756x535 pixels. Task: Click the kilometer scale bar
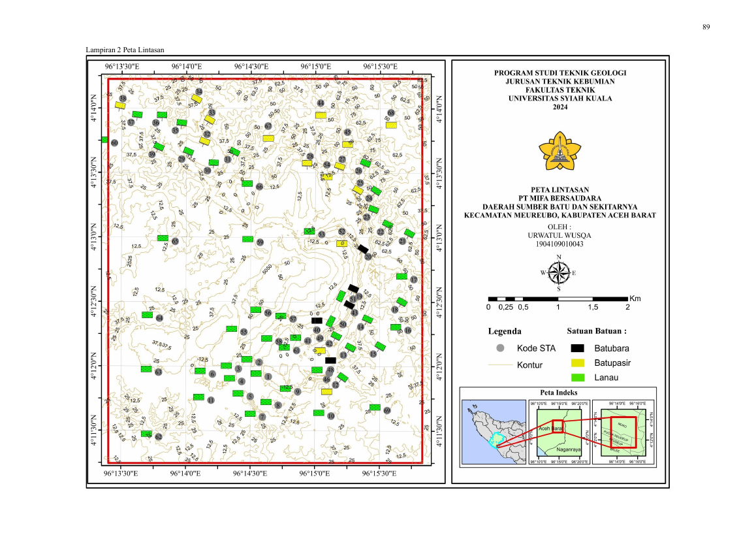[x=558, y=299]
